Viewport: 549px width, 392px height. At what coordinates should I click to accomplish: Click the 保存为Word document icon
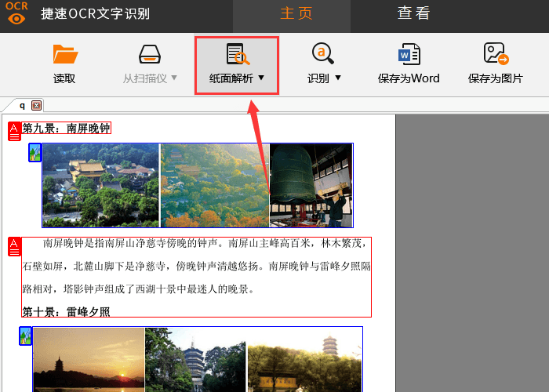click(409, 53)
